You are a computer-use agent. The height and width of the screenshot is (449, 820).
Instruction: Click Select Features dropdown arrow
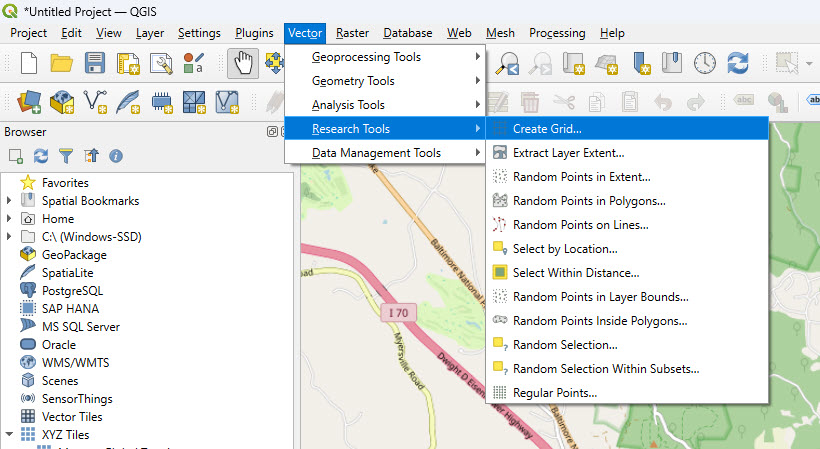coord(809,64)
